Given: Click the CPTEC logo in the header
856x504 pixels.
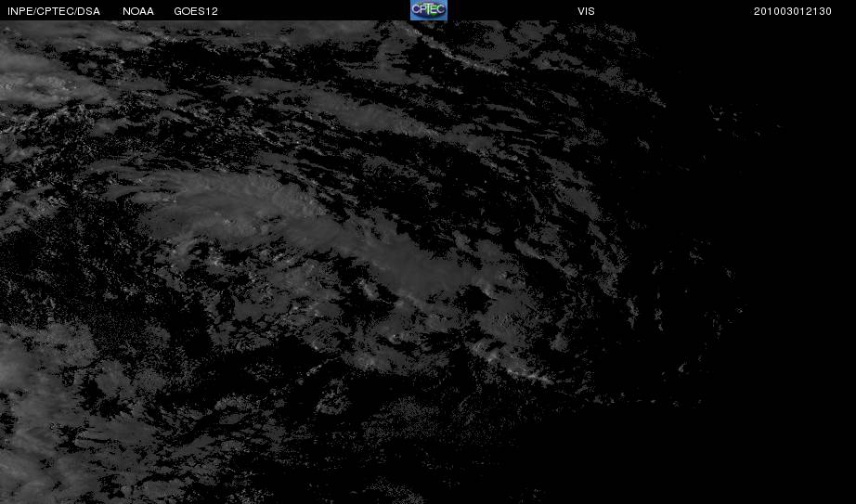Looking at the screenshot, I should 429,10.
